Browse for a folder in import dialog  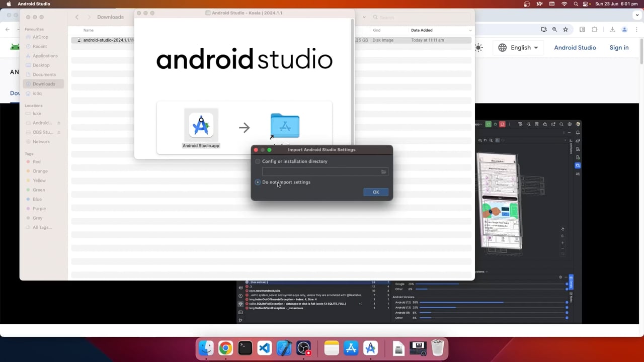pyautogui.click(x=383, y=172)
